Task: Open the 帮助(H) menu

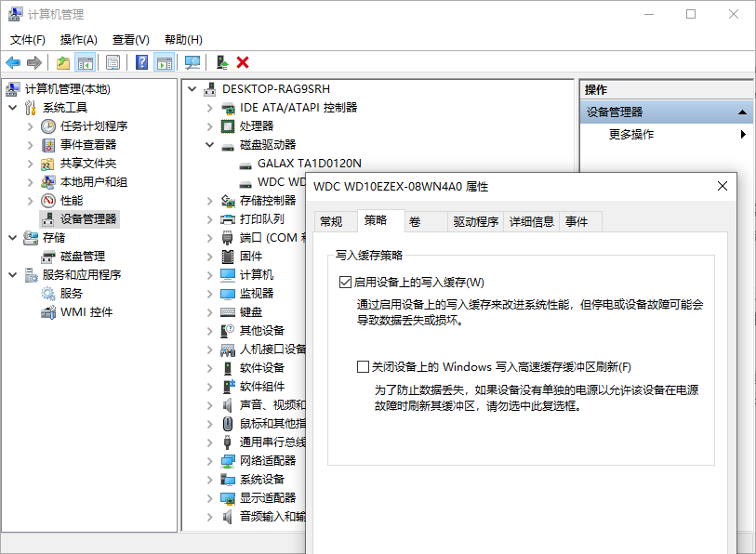Action: tap(183, 40)
